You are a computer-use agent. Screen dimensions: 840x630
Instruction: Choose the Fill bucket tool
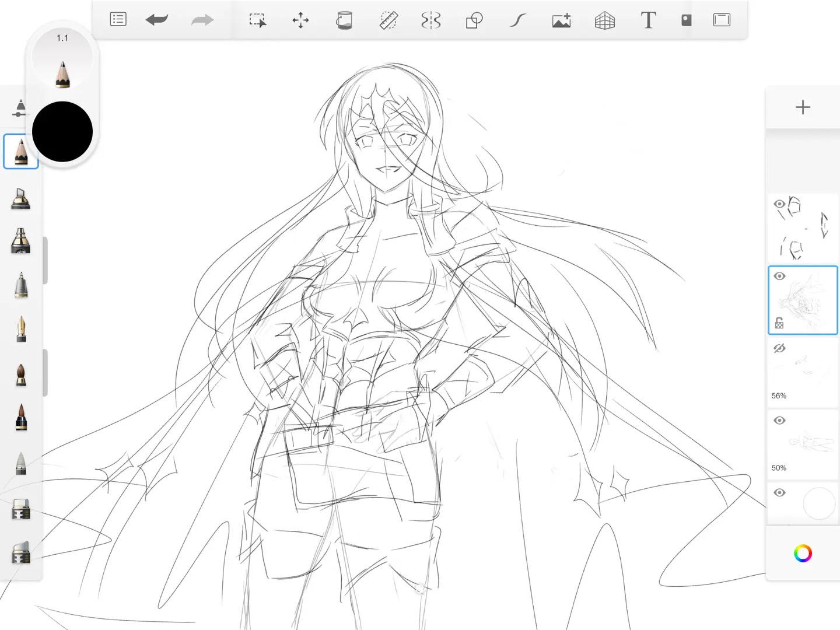pos(344,20)
